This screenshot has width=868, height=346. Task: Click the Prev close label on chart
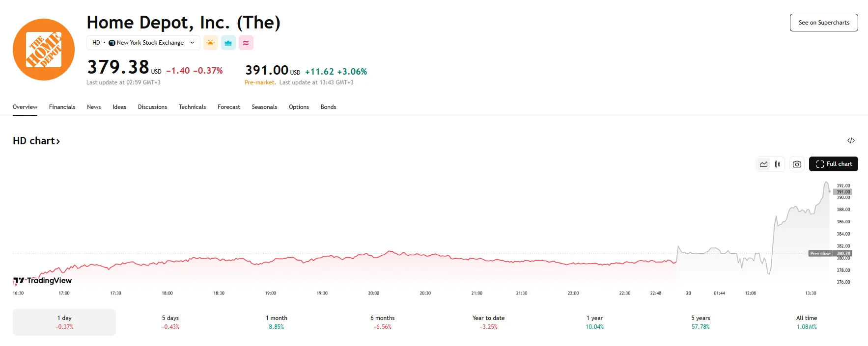click(820, 254)
